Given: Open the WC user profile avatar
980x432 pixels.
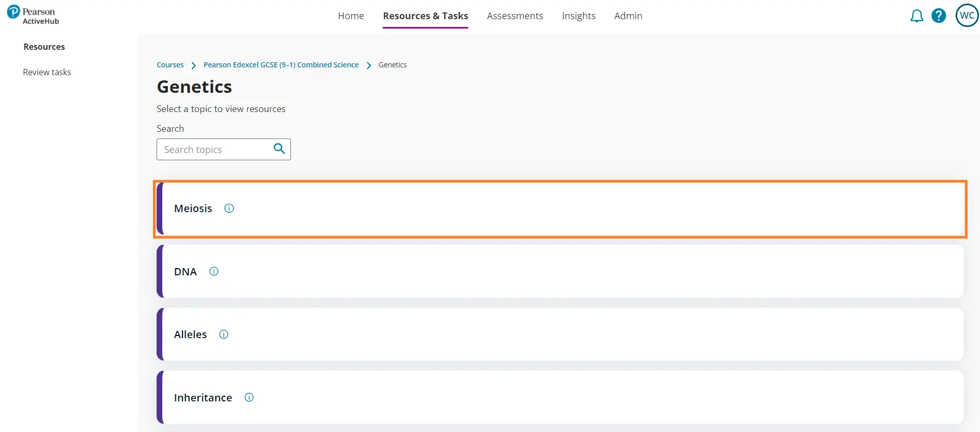Looking at the screenshot, I should [x=967, y=16].
